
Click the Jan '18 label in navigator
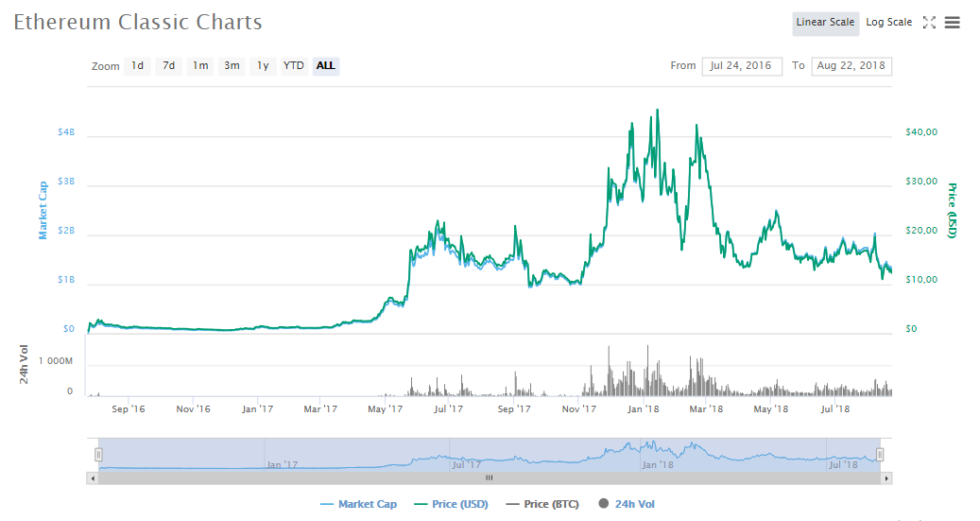[658, 464]
